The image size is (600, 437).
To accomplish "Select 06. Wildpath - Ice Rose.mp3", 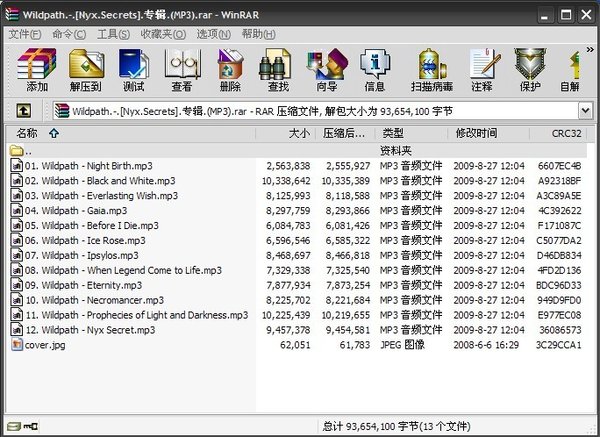I will [85, 240].
